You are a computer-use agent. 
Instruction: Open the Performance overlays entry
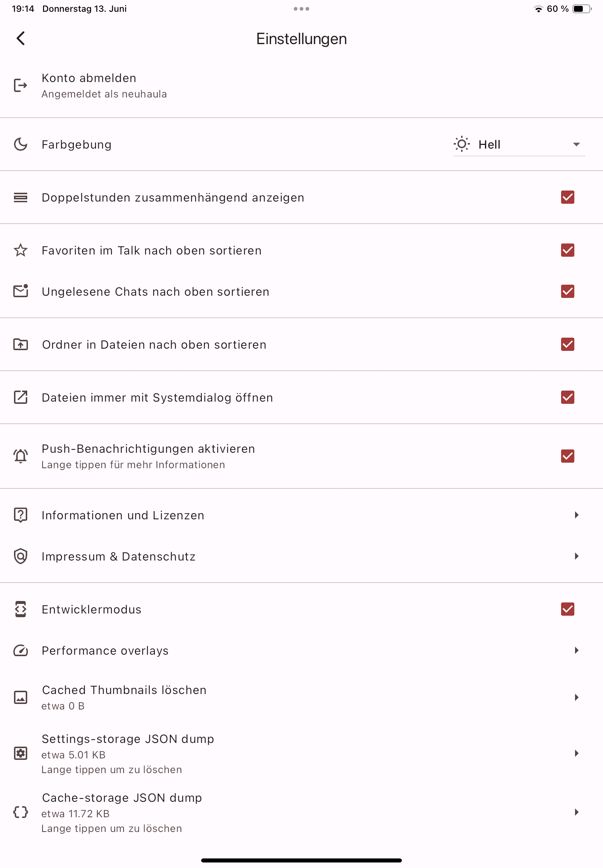[105, 651]
